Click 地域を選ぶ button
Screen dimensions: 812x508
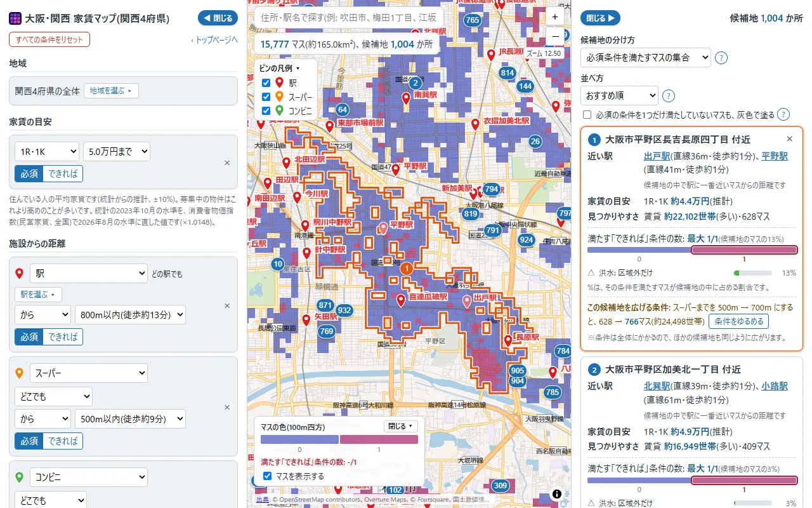click(x=111, y=91)
